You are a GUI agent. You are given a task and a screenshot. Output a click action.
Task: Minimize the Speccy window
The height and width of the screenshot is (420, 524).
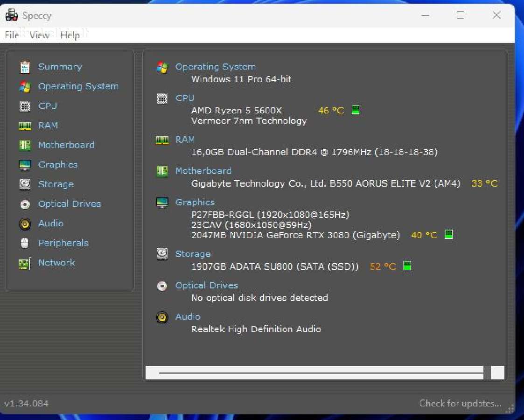pyautogui.click(x=425, y=15)
